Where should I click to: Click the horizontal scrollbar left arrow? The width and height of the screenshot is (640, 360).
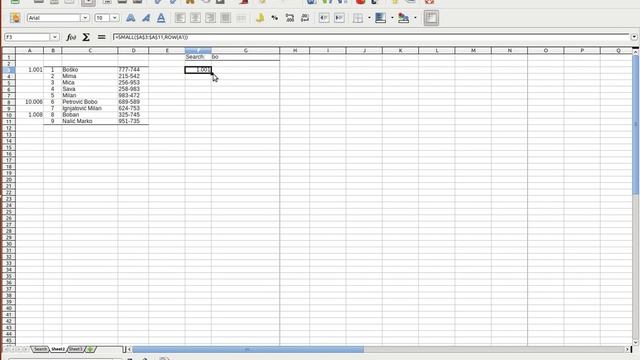tap(129, 349)
